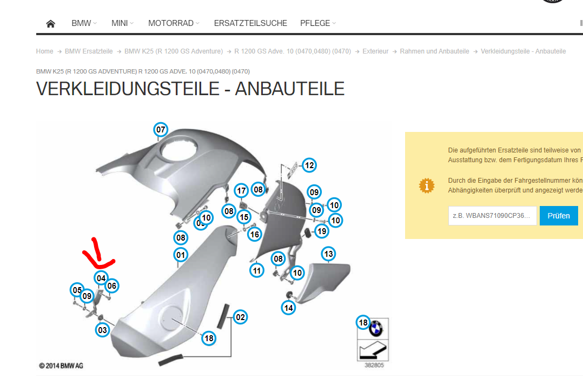Click the BMW roundel emblem thumbnail

click(x=375, y=328)
